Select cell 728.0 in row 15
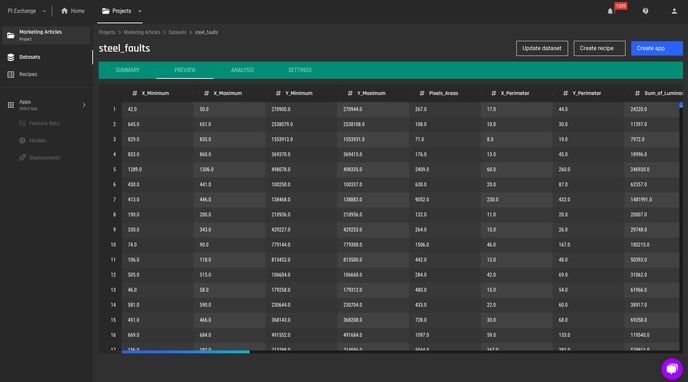The width and height of the screenshot is (688, 382). [444, 320]
